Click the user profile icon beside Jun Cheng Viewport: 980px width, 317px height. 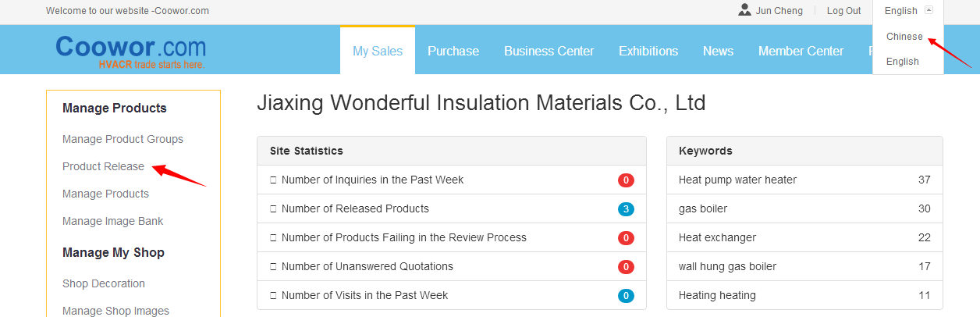pyautogui.click(x=745, y=10)
